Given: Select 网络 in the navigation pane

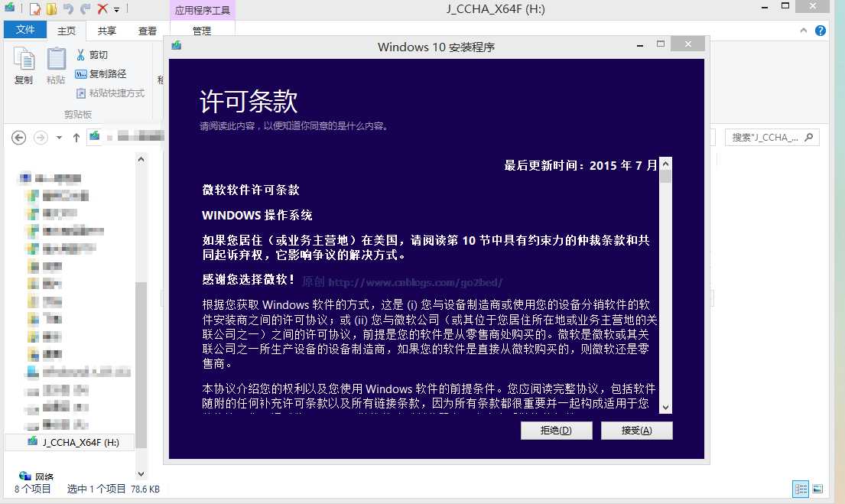Looking at the screenshot, I should [x=44, y=476].
